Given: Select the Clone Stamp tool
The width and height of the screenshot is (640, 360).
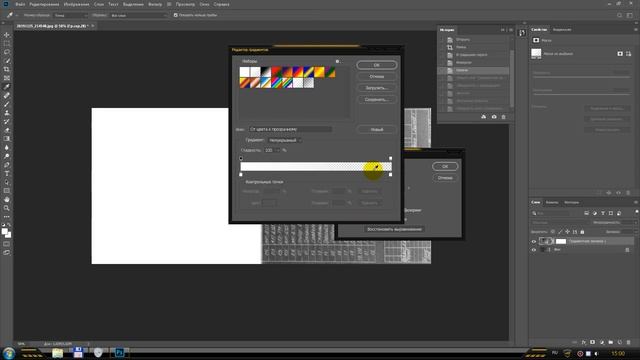Looking at the screenshot, I should click(7, 113).
